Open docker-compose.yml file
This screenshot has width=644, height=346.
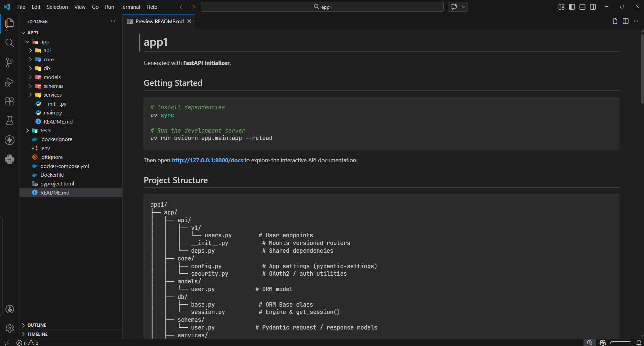pos(71,166)
